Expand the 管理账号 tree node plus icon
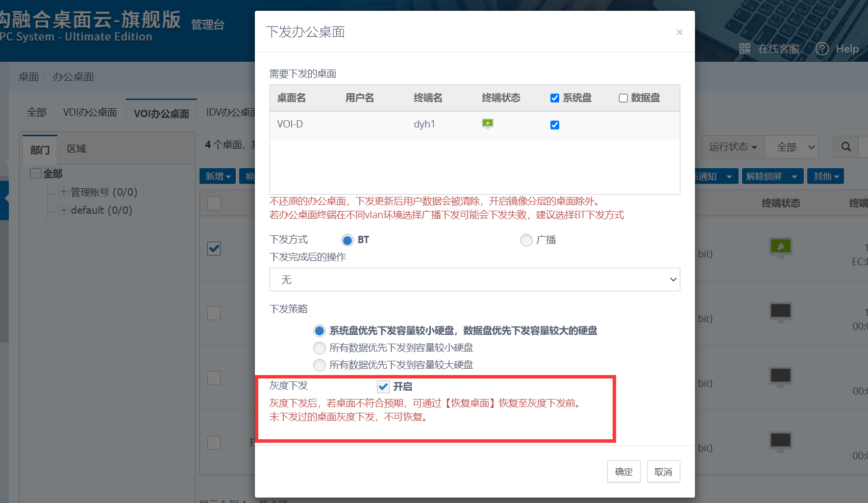 (63, 192)
